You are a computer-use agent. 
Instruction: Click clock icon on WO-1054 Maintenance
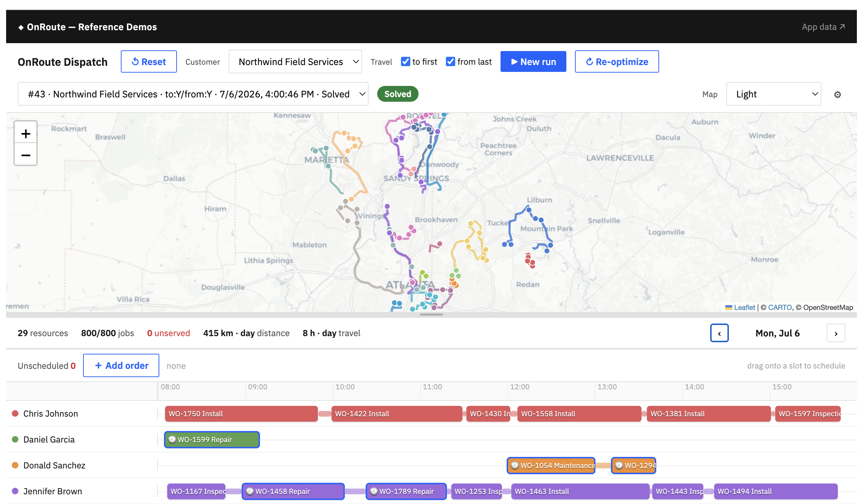515,465
